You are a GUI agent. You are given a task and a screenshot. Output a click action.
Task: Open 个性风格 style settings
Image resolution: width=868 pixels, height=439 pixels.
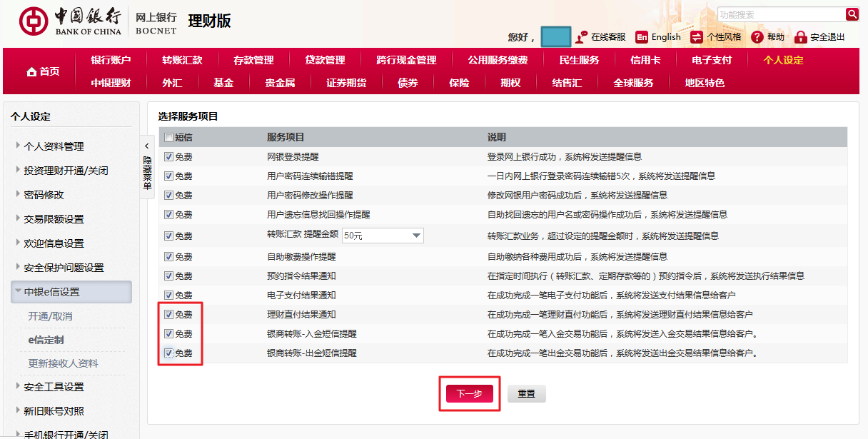pos(716,37)
